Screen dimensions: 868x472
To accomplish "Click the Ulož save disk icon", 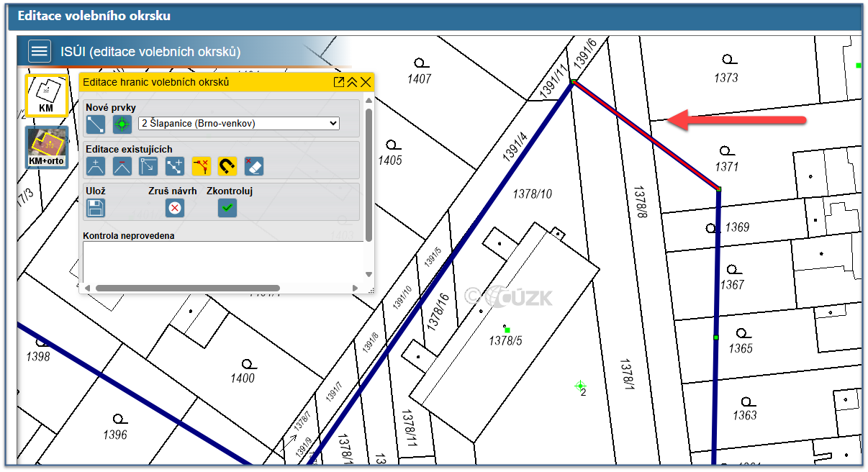I will point(96,208).
